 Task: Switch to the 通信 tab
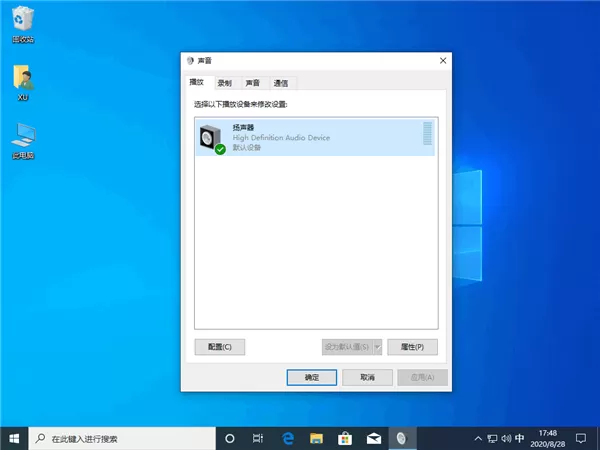tap(280, 83)
